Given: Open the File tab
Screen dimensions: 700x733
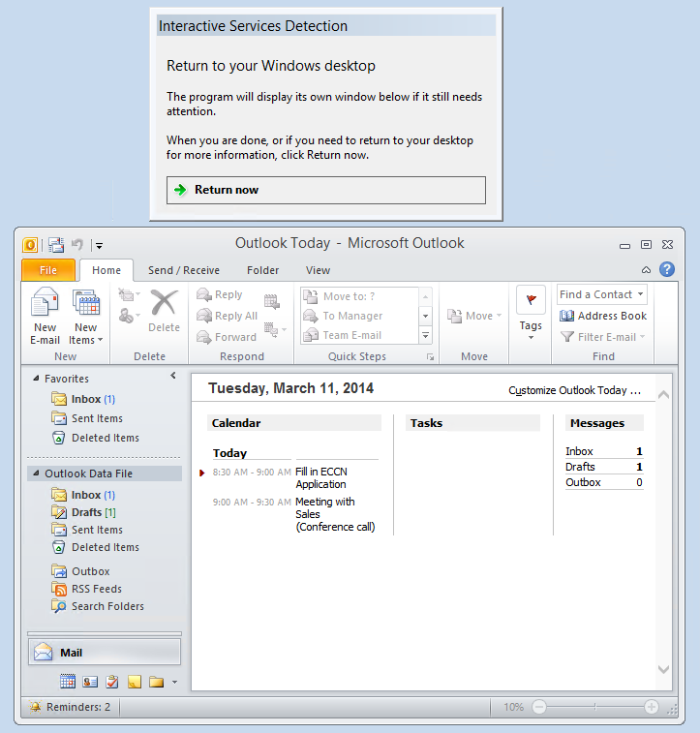Looking at the screenshot, I should coord(48,270).
